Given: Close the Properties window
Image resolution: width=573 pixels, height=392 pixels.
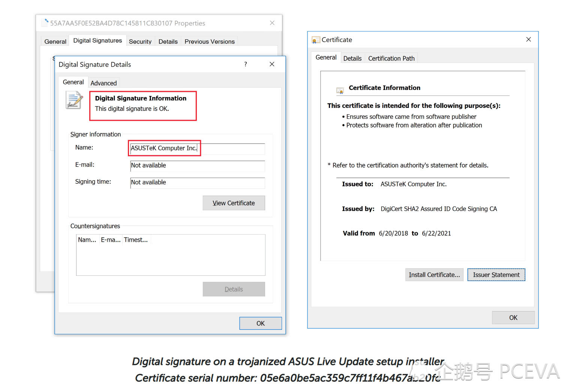Looking at the screenshot, I should click(x=272, y=23).
